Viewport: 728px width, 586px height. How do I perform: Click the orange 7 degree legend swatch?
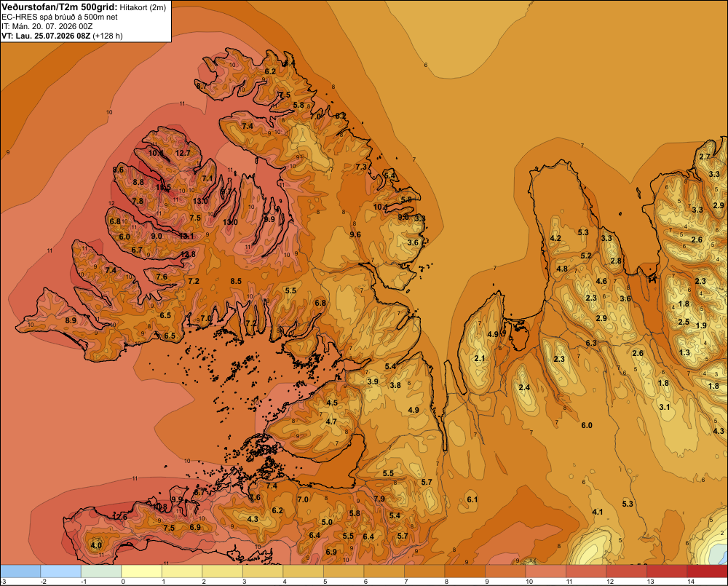click(x=424, y=571)
